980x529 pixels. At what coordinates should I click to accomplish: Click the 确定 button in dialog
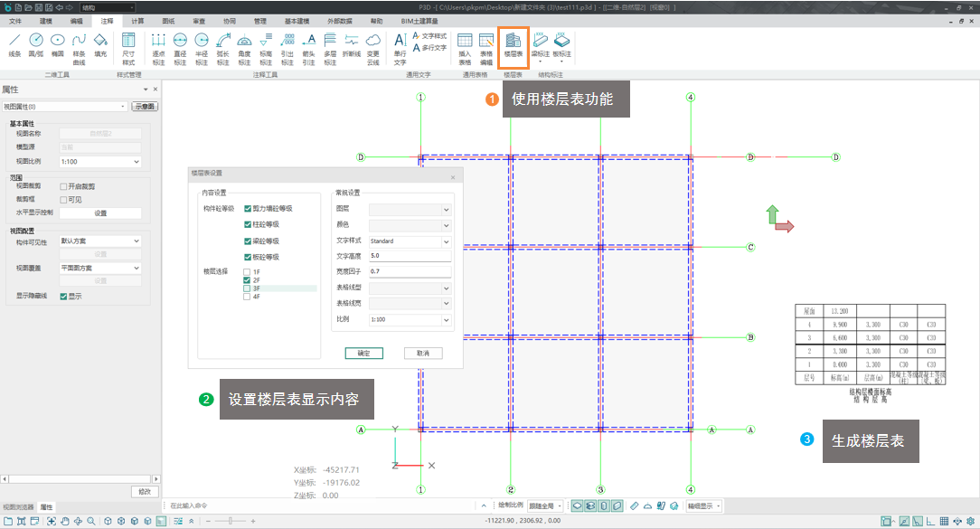(x=363, y=353)
